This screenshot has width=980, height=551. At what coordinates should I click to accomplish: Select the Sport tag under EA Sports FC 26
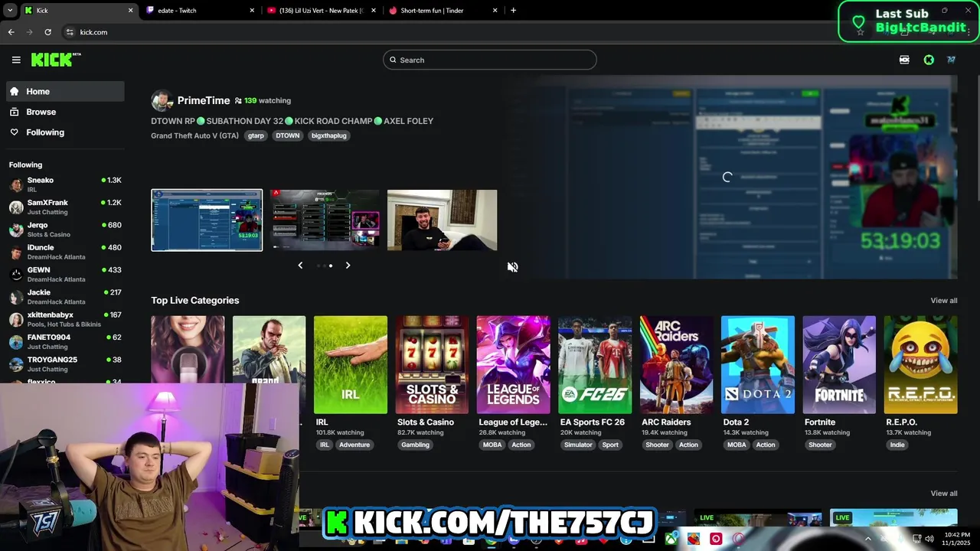click(x=610, y=445)
